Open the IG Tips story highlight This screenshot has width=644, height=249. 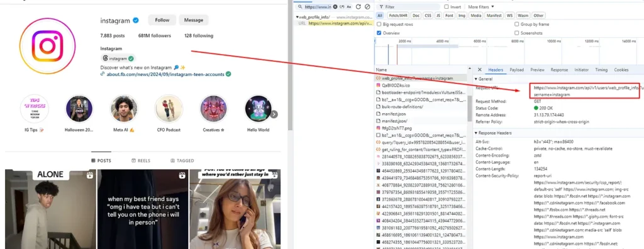[x=35, y=109]
